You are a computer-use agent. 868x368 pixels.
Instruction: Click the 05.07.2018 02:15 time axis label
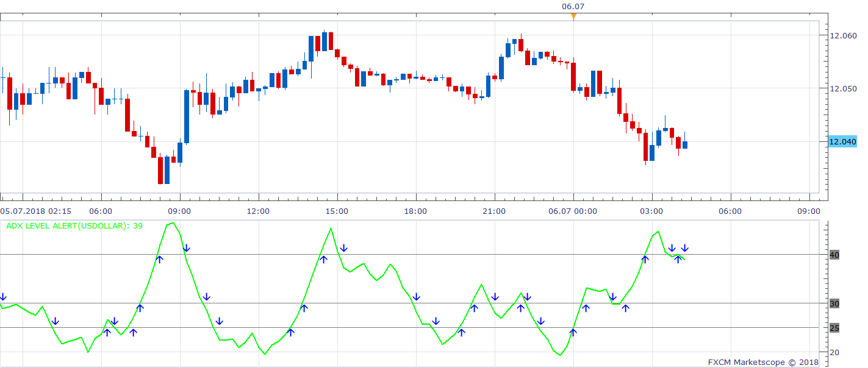coord(36,211)
